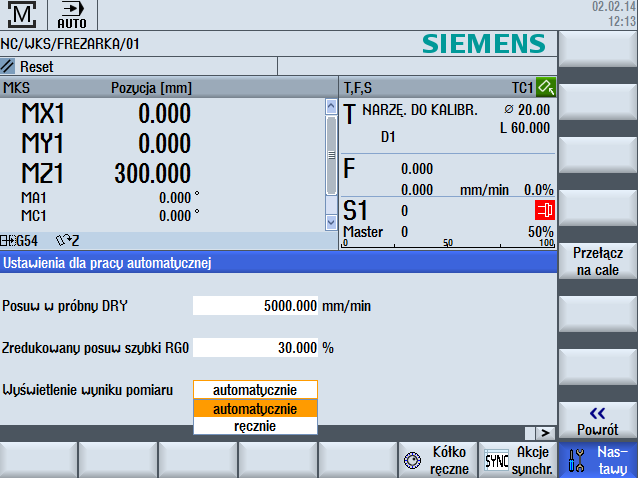This screenshot has width=638, height=478.
Task: Choose the highlighted automatycznie option
Action: coord(255,408)
